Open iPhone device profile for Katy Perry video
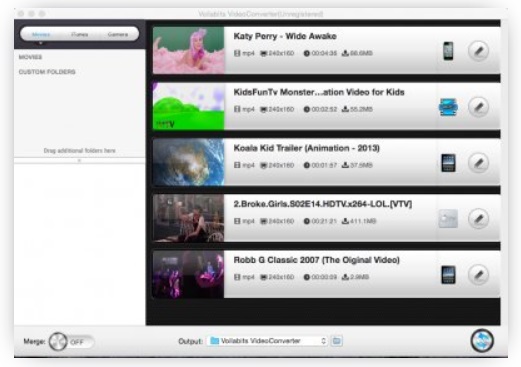The width and height of the screenshot is (521, 367). tap(448, 51)
